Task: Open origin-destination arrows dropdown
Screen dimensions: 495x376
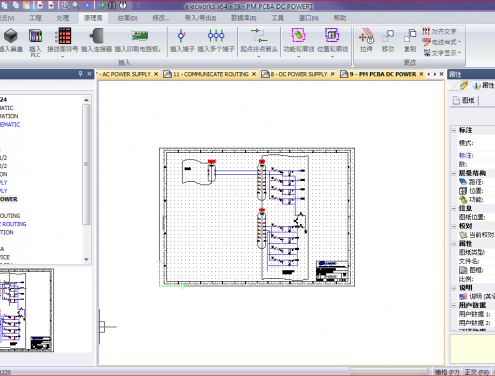Action: point(259,57)
